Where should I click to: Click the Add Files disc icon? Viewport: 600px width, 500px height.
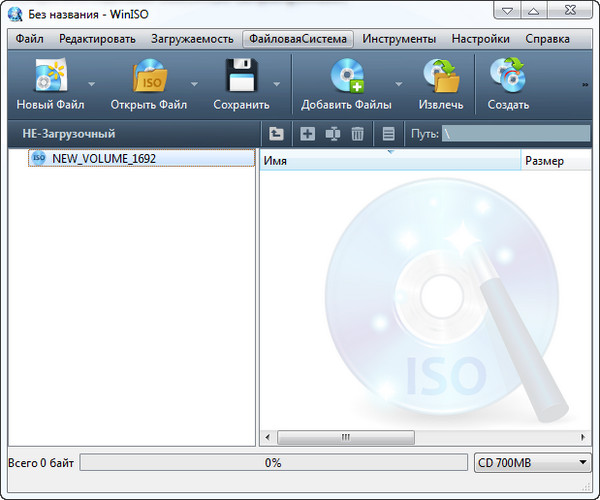coord(347,75)
